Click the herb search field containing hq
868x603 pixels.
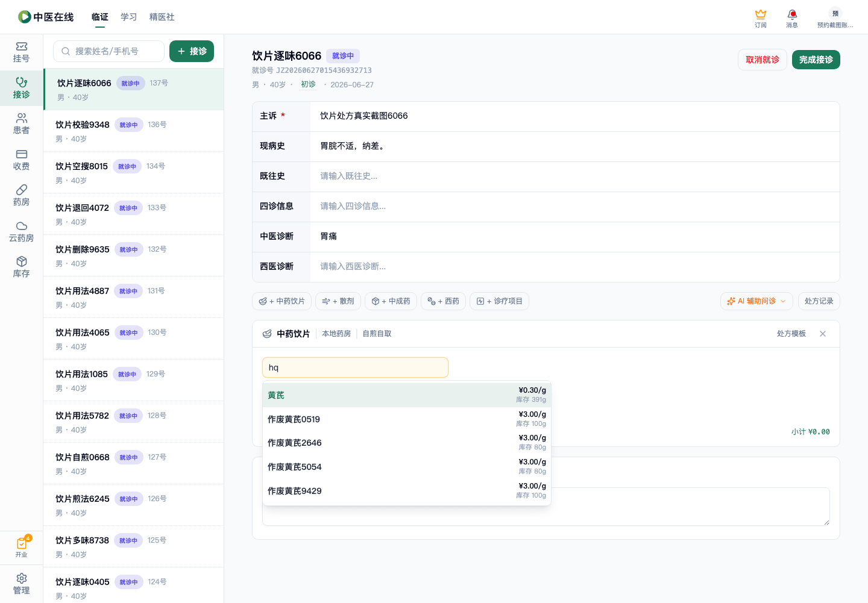pyautogui.click(x=355, y=367)
